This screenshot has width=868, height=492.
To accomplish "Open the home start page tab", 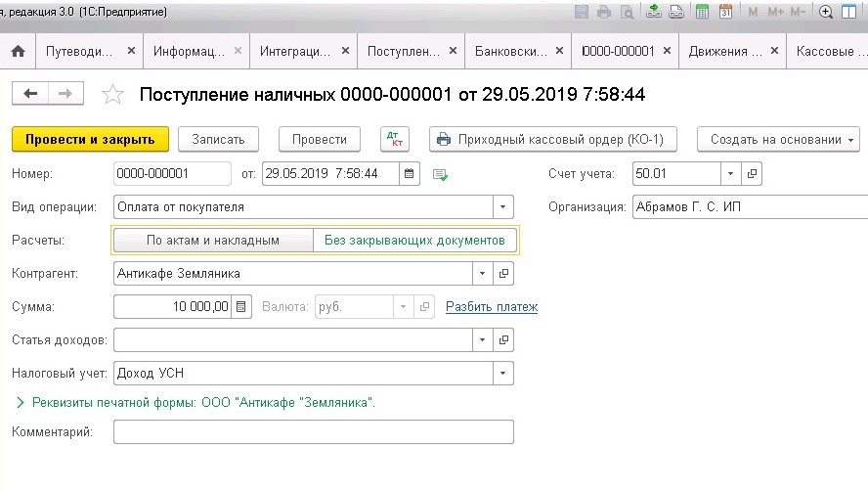I will click(18, 52).
